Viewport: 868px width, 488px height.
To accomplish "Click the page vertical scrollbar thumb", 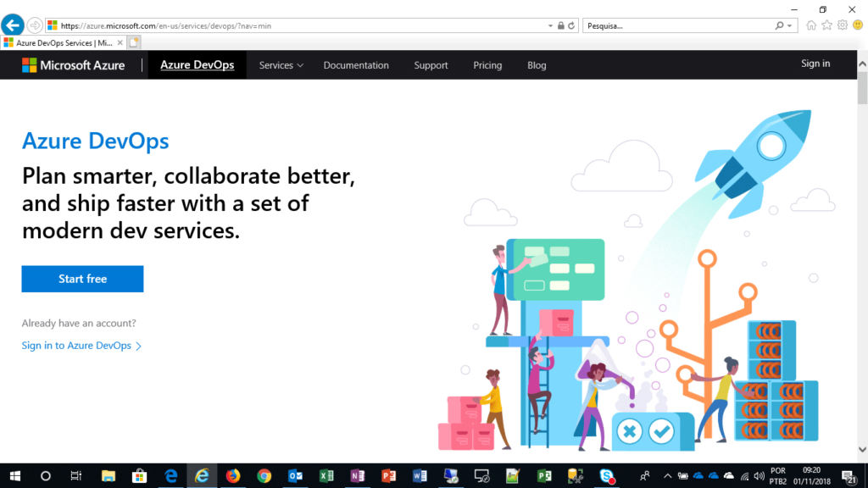I will click(x=862, y=89).
